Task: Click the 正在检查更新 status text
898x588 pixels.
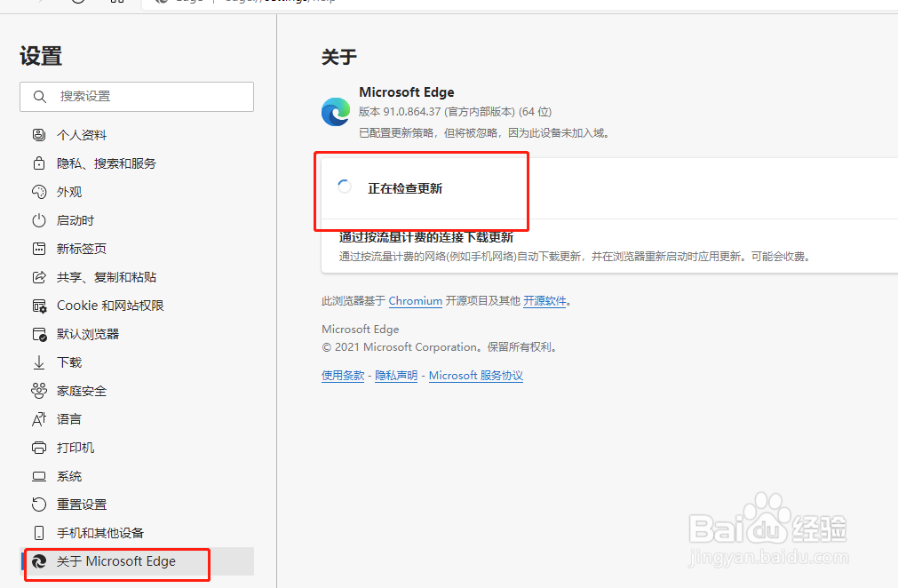Action: (x=405, y=188)
